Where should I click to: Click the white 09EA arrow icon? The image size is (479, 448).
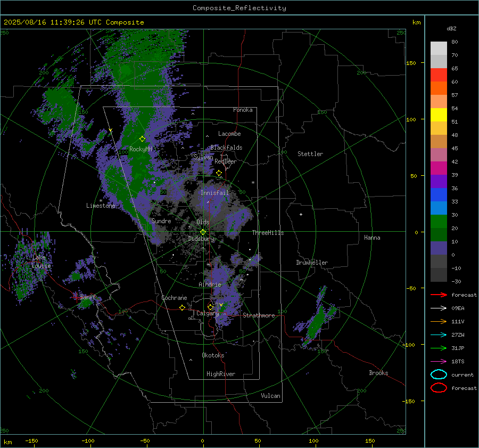pyautogui.click(x=439, y=308)
